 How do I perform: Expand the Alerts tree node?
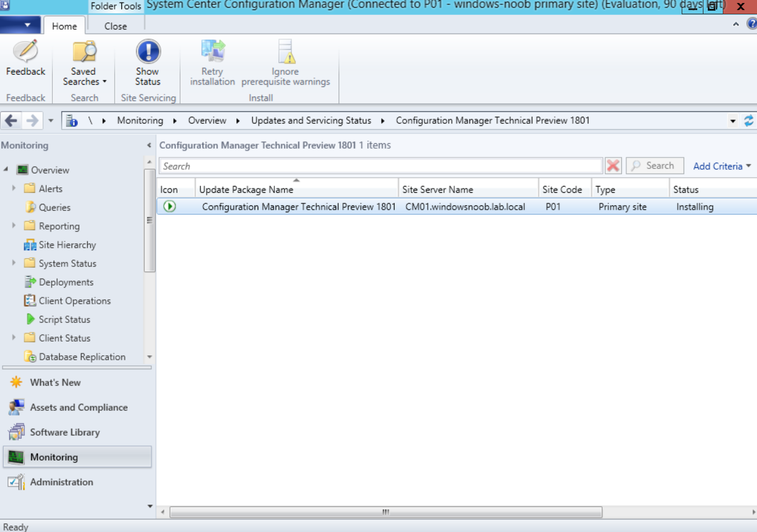(x=14, y=188)
